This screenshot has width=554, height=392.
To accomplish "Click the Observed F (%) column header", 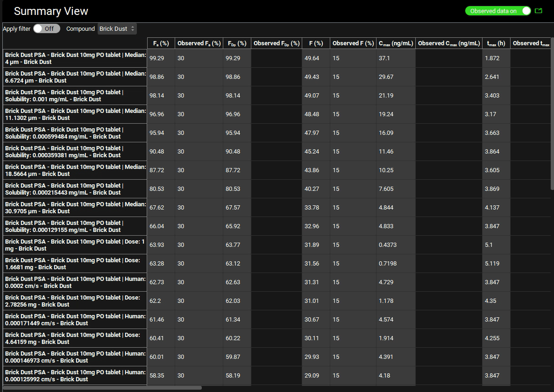I will coord(353,43).
